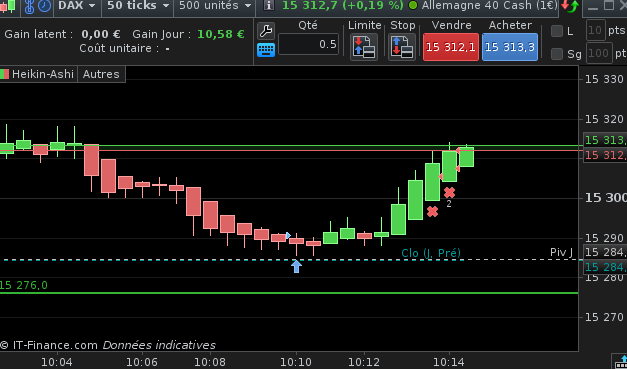
Task: Click the Gain Jour value 10,58 €
Action: [x=221, y=34]
